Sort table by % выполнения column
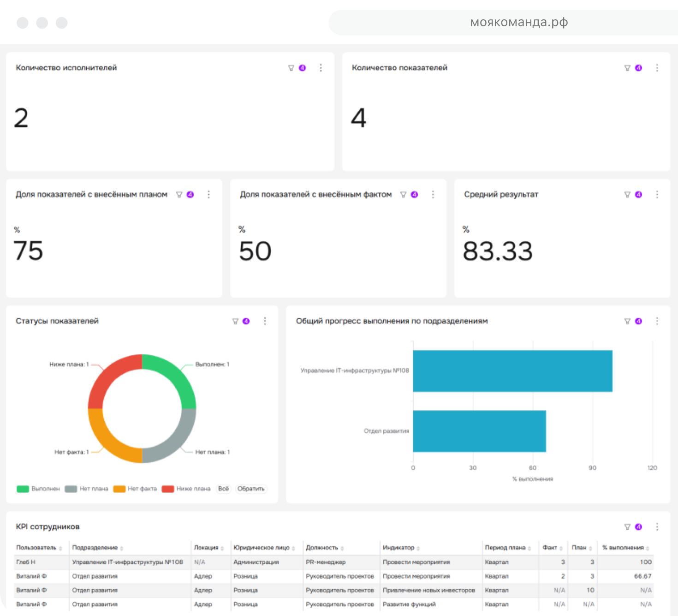The image size is (678, 616). (x=626, y=548)
